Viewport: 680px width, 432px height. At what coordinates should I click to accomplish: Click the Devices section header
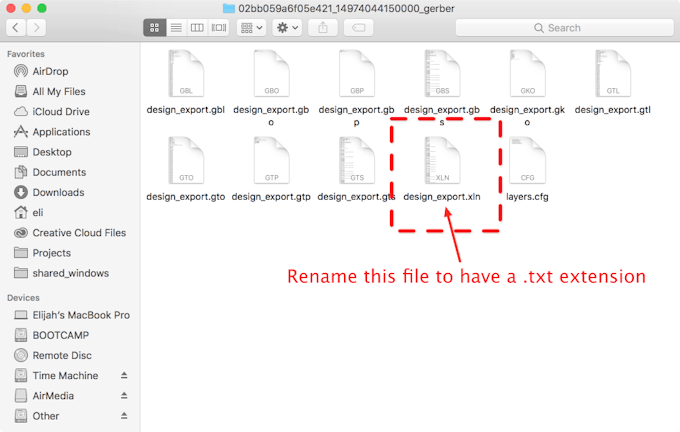coord(23,298)
